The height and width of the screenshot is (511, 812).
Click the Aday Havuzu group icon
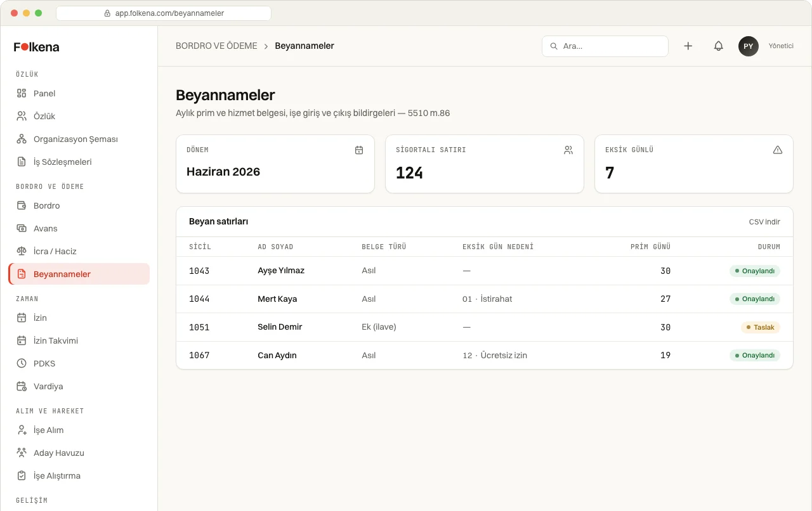tap(22, 453)
